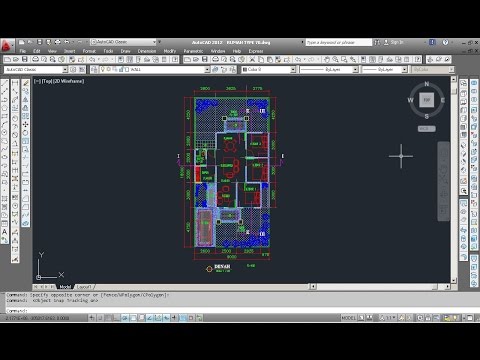Select the Circle tool in the Draw toolbar

tap(5, 133)
